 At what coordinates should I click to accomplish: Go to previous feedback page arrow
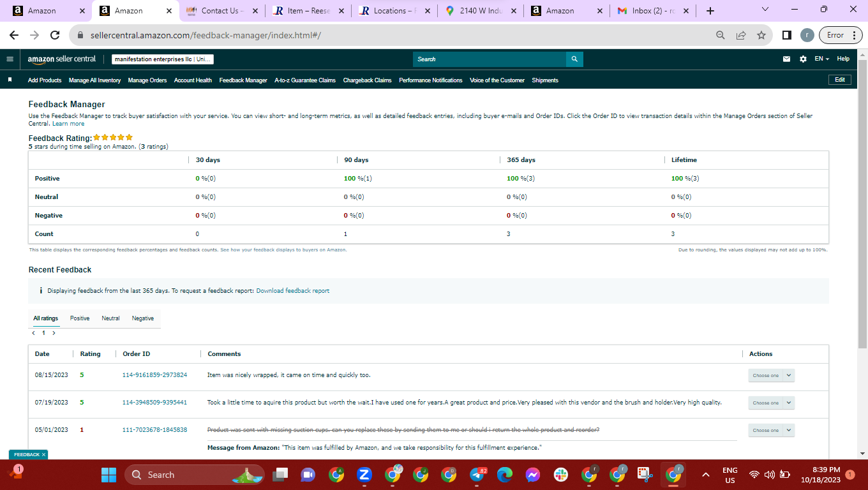[x=33, y=333]
